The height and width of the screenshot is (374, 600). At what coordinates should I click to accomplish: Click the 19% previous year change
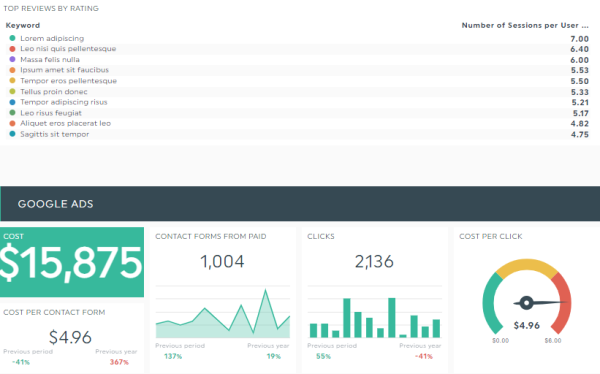click(x=274, y=356)
